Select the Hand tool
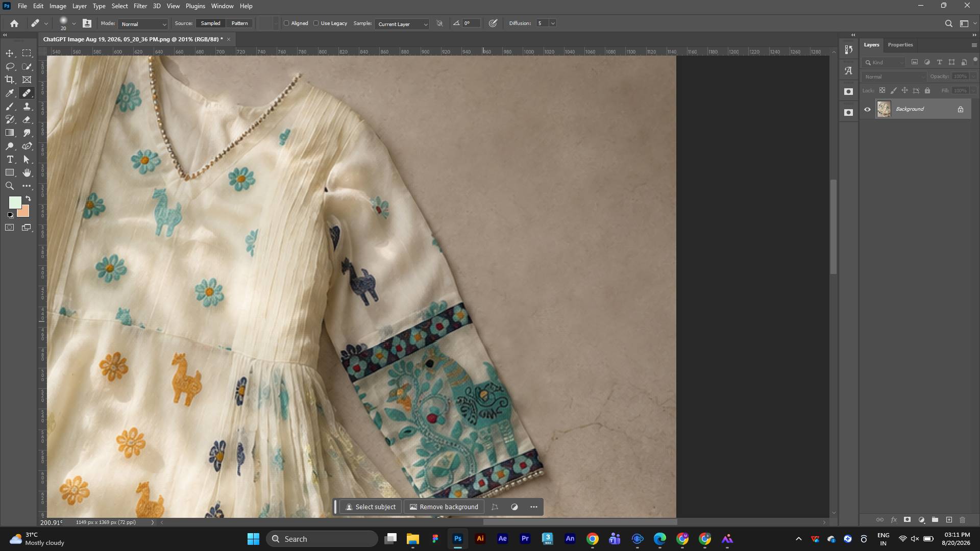The image size is (980, 551). 27,173
